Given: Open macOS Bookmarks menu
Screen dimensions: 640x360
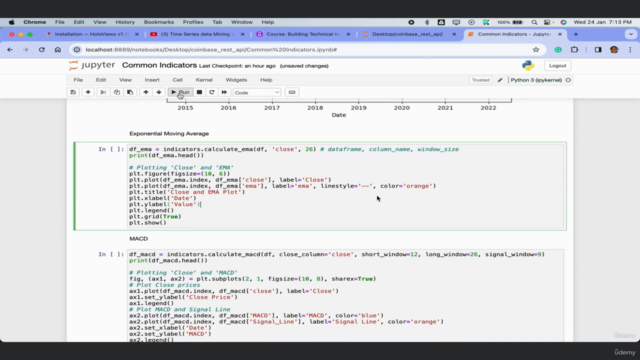Looking at the screenshot, I should 158,22.
